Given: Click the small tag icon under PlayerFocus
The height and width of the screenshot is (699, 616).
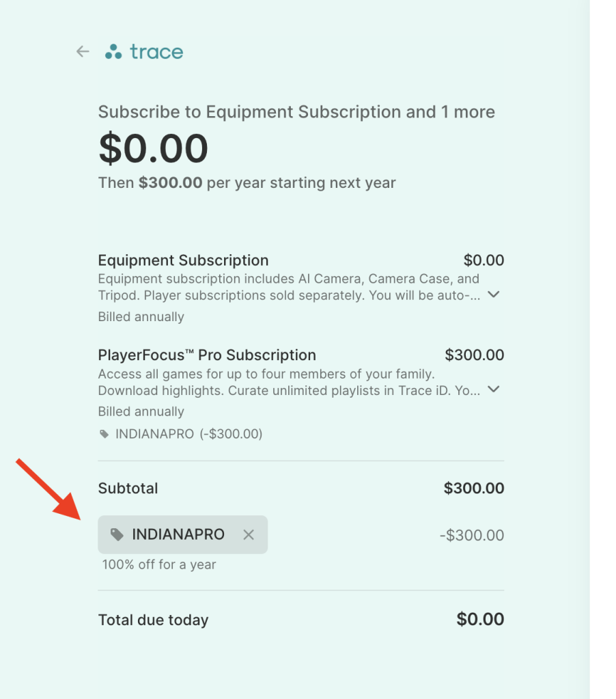Looking at the screenshot, I should (x=104, y=434).
